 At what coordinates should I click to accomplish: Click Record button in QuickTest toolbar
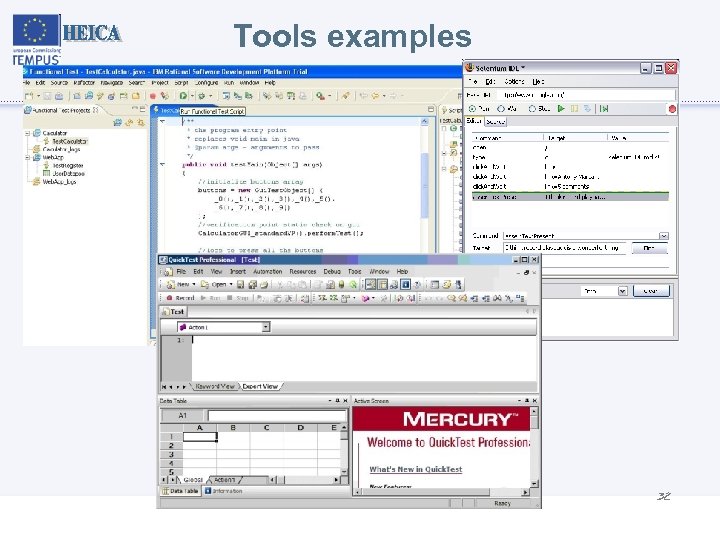click(x=180, y=298)
